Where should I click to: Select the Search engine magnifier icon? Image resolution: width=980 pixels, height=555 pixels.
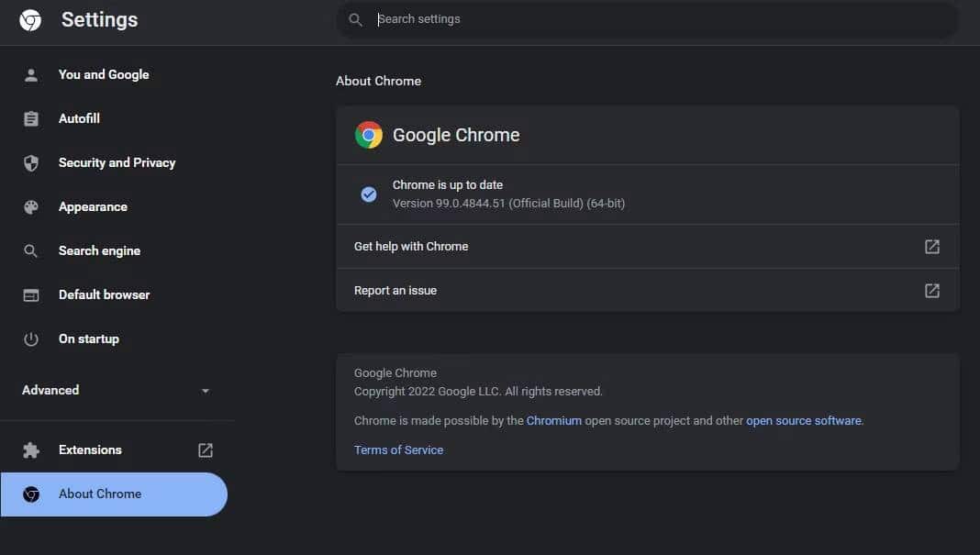click(x=31, y=250)
